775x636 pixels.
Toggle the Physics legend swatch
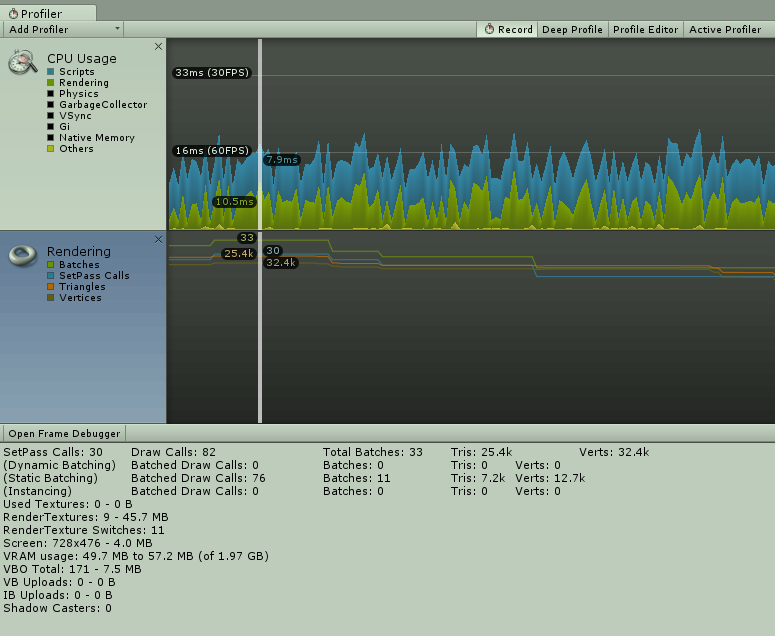click(50, 93)
